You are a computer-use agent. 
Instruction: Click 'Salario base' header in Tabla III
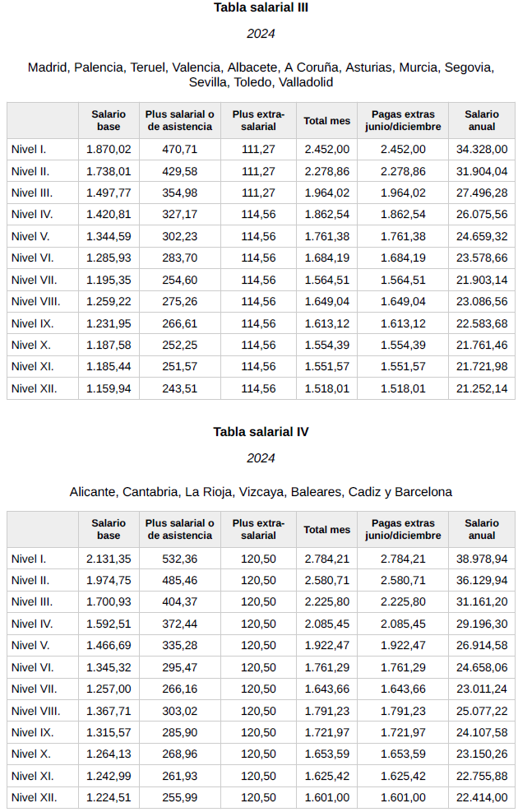click(x=109, y=121)
